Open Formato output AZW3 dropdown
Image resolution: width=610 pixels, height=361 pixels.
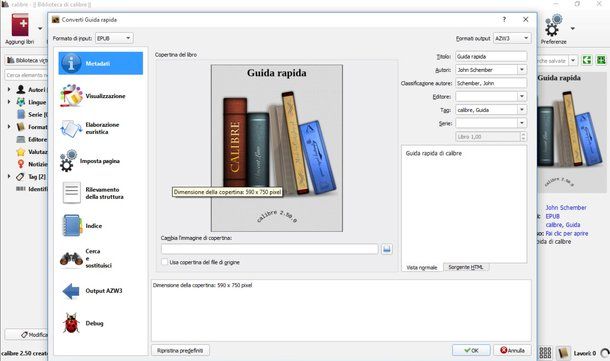pos(512,38)
